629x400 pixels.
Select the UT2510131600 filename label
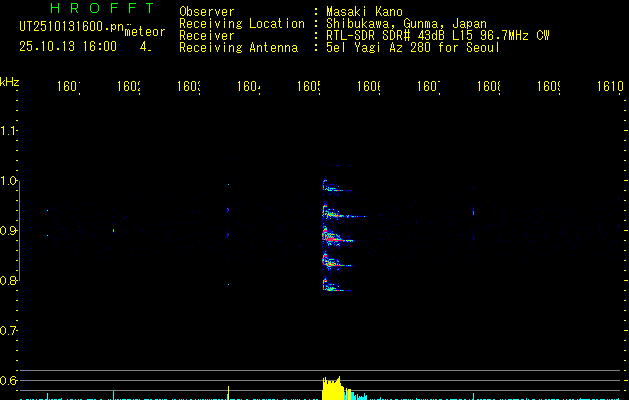(x=72, y=27)
